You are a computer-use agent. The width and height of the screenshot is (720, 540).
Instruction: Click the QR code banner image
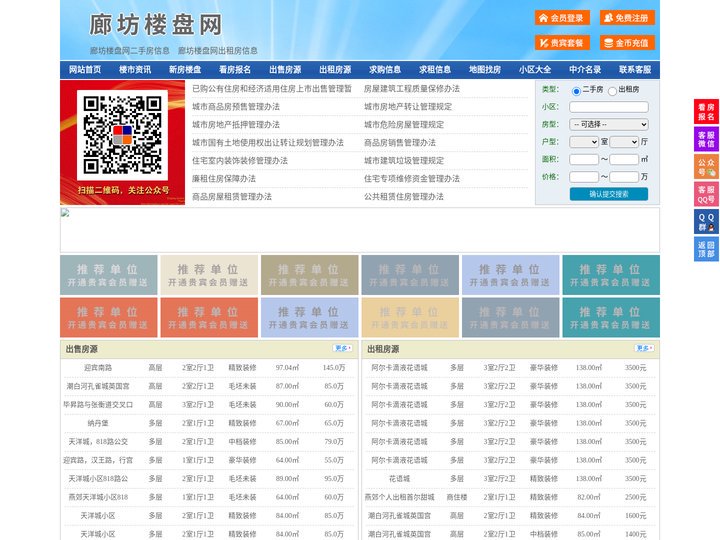pos(123,142)
